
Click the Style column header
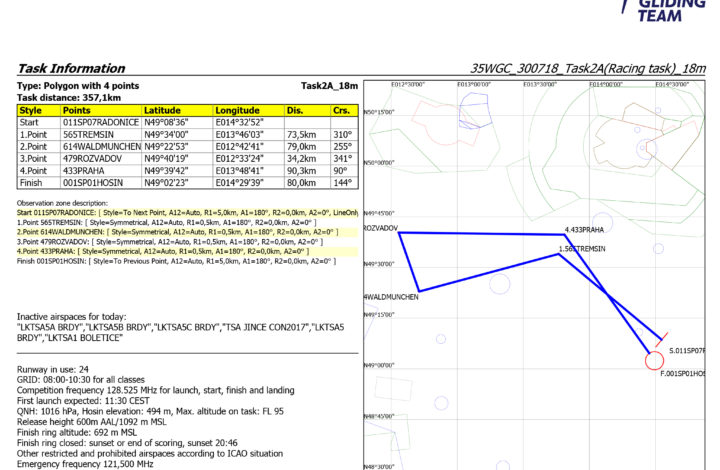pyautogui.click(x=30, y=110)
